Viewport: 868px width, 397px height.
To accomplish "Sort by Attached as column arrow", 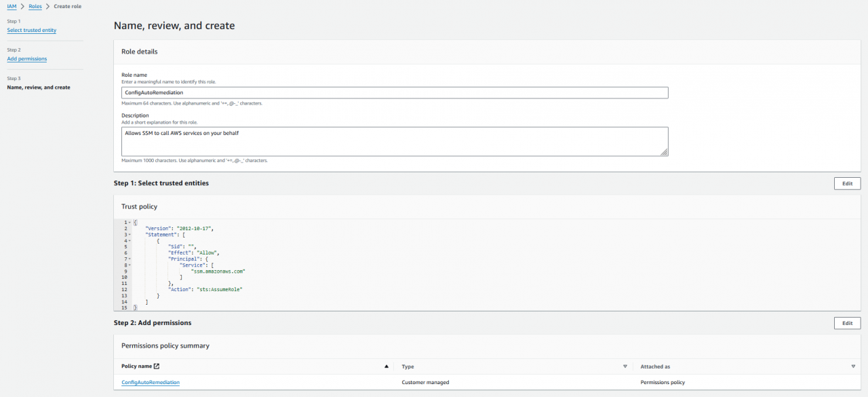I will (853, 366).
